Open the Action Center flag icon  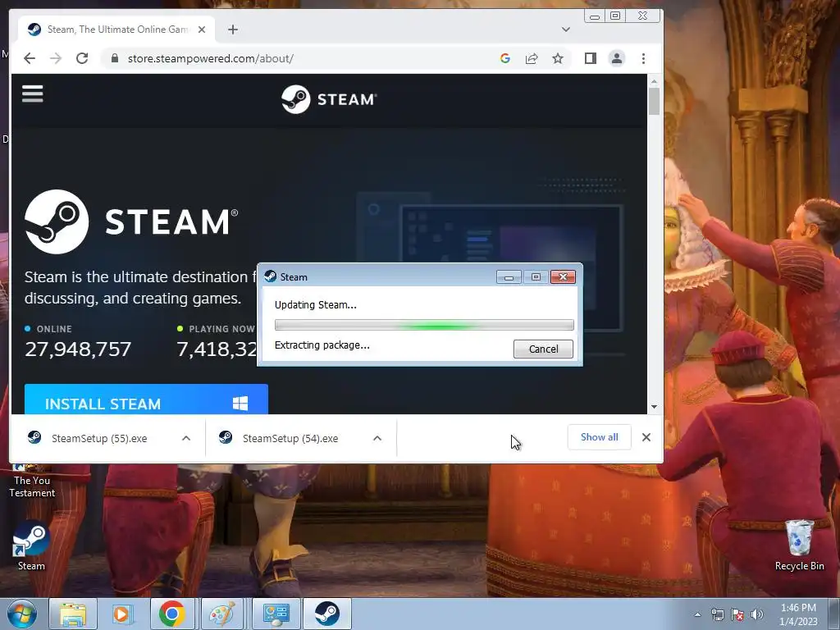737,614
